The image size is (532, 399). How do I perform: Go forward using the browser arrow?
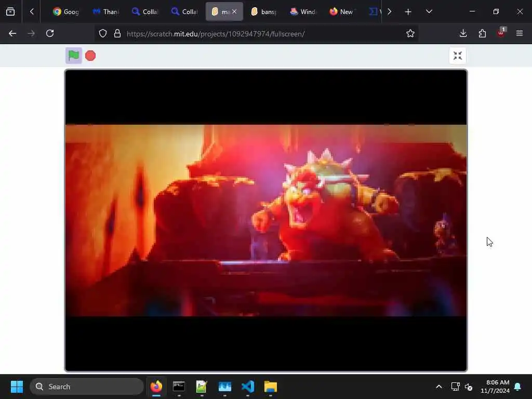(31, 33)
